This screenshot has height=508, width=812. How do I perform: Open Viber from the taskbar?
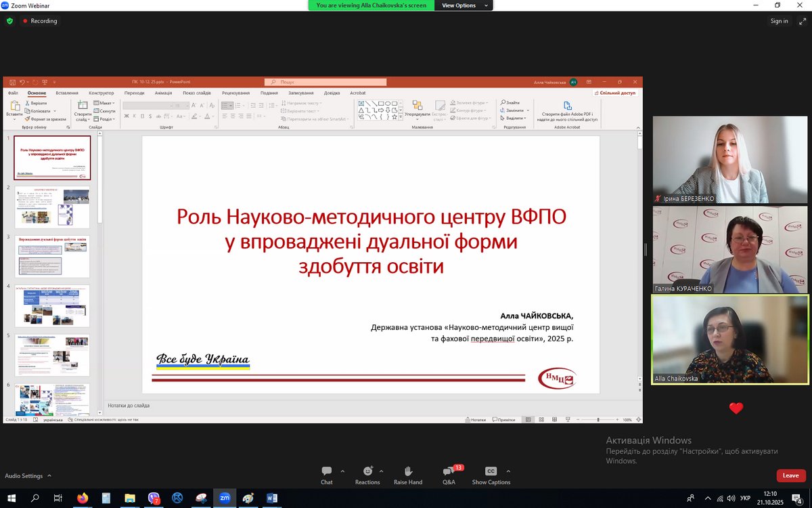coord(154,498)
